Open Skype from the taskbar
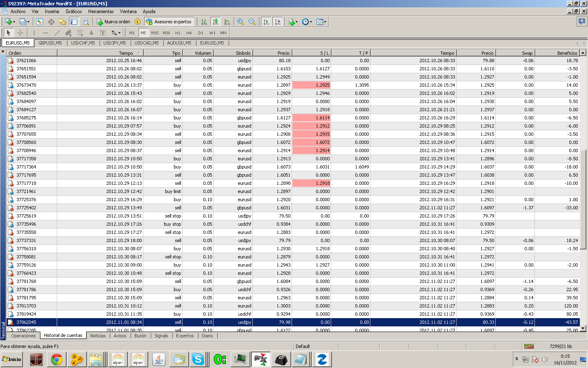Screen dimensions: 588x368 pos(198,359)
